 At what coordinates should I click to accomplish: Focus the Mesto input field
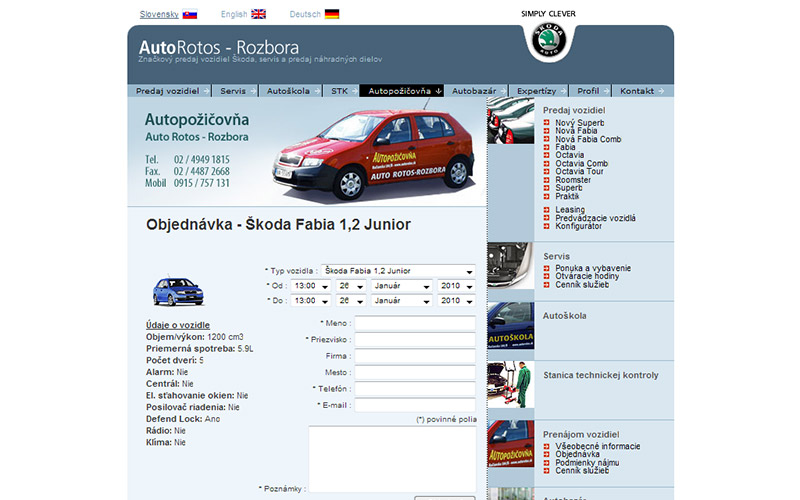(415, 372)
